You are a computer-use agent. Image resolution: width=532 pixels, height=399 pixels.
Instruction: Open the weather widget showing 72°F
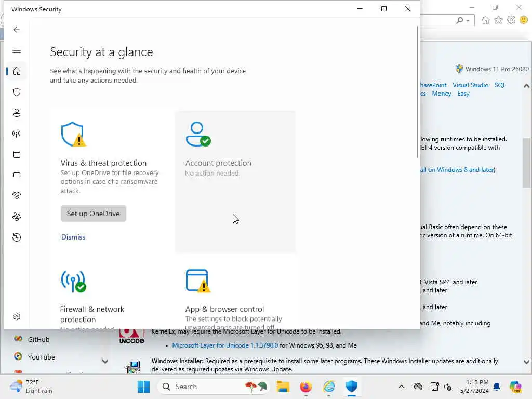(x=31, y=387)
